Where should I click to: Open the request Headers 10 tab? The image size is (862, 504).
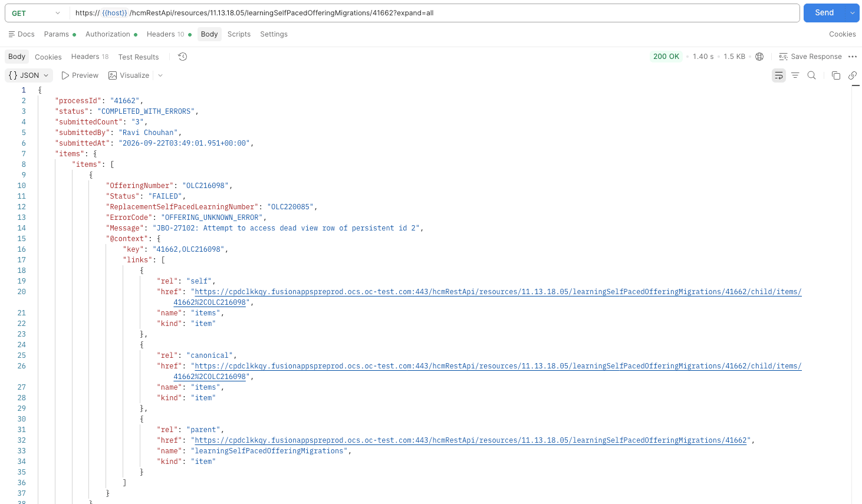tap(169, 34)
